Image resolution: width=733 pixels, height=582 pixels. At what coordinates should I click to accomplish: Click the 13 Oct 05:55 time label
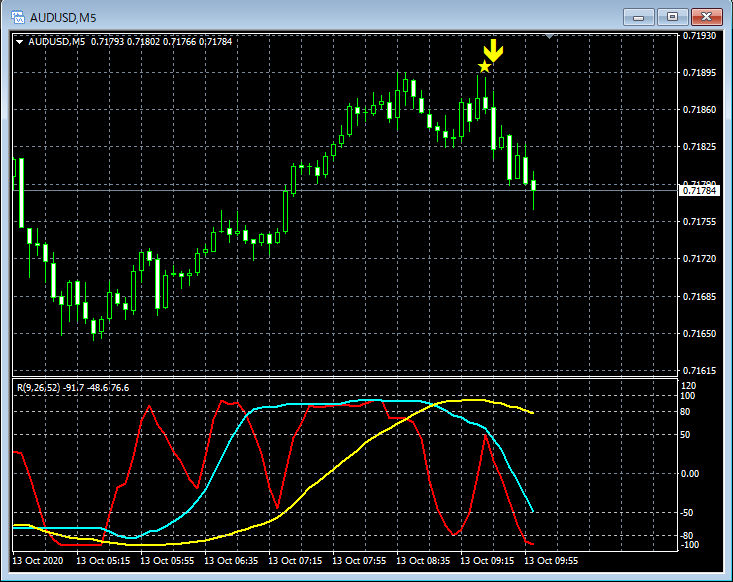tap(167, 560)
